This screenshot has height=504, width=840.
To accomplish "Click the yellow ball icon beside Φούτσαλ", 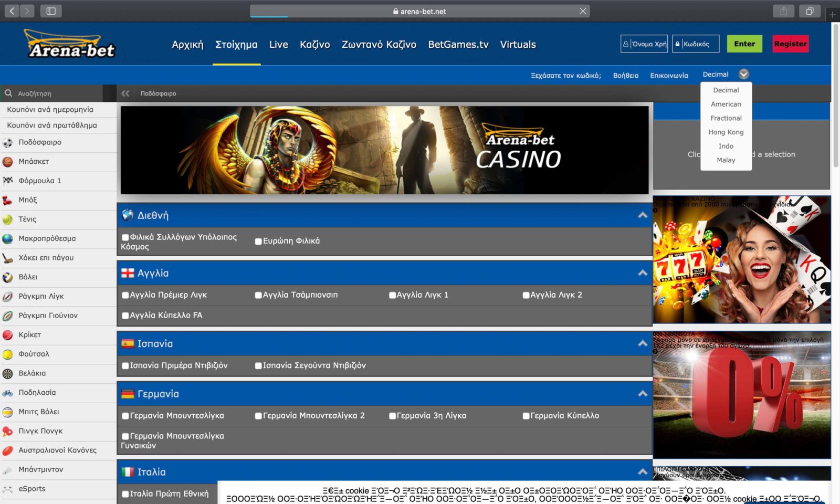I will [8, 354].
